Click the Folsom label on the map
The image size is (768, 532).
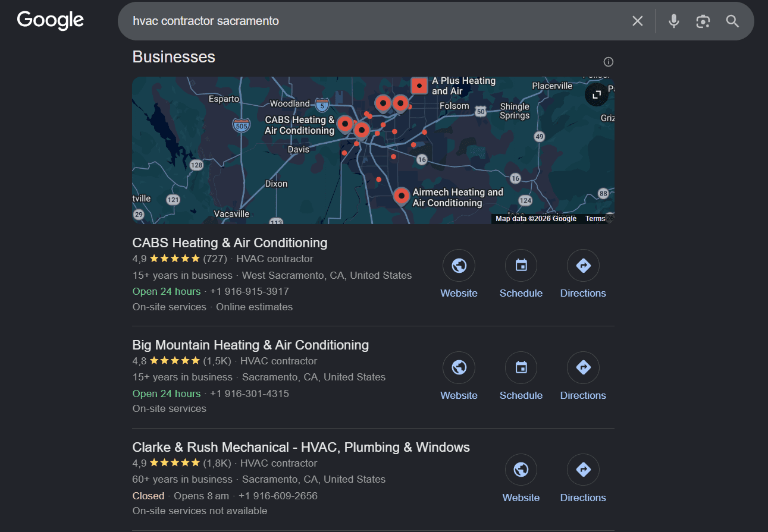point(454,106)
